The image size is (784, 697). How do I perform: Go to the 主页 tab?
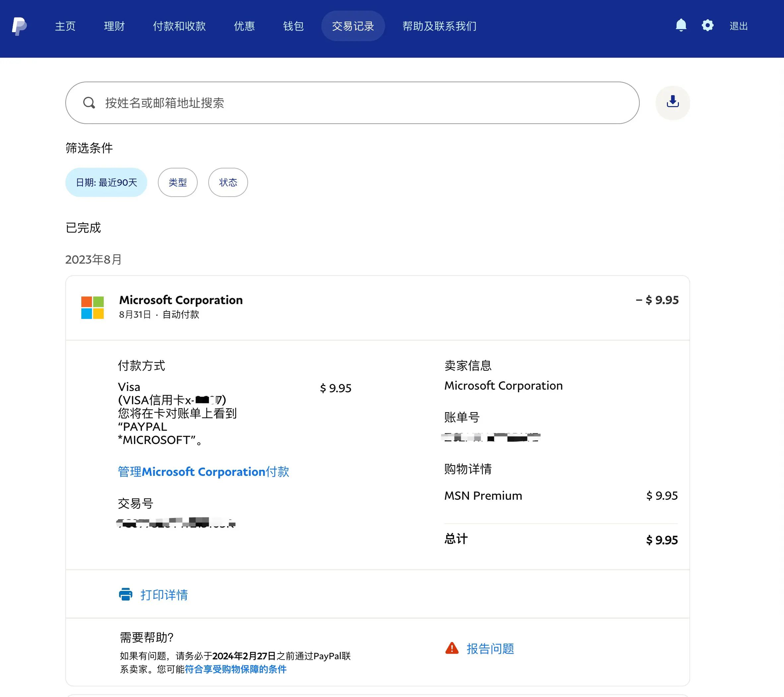pos(65,26)
